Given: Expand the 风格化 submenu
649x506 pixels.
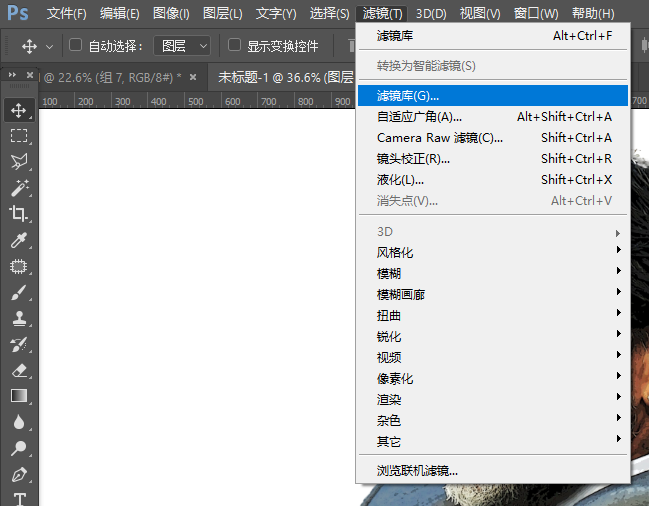Looking at the screenshot, I should [x=493, y=252].
